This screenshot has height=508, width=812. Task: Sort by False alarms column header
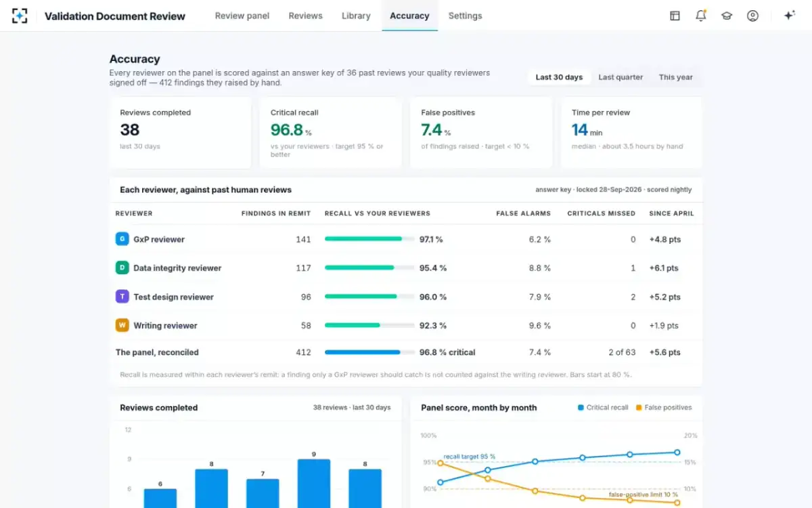click(523, 213)
